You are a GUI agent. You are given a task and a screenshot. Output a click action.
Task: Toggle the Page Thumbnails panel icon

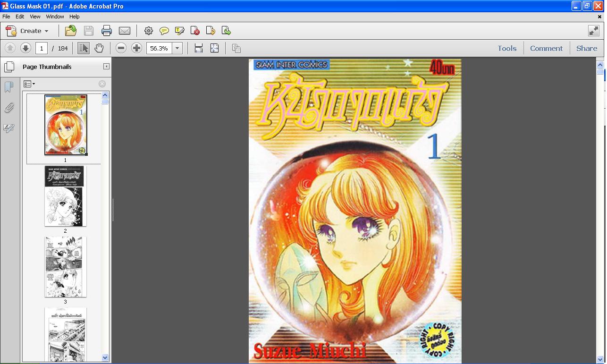[9, 67]
